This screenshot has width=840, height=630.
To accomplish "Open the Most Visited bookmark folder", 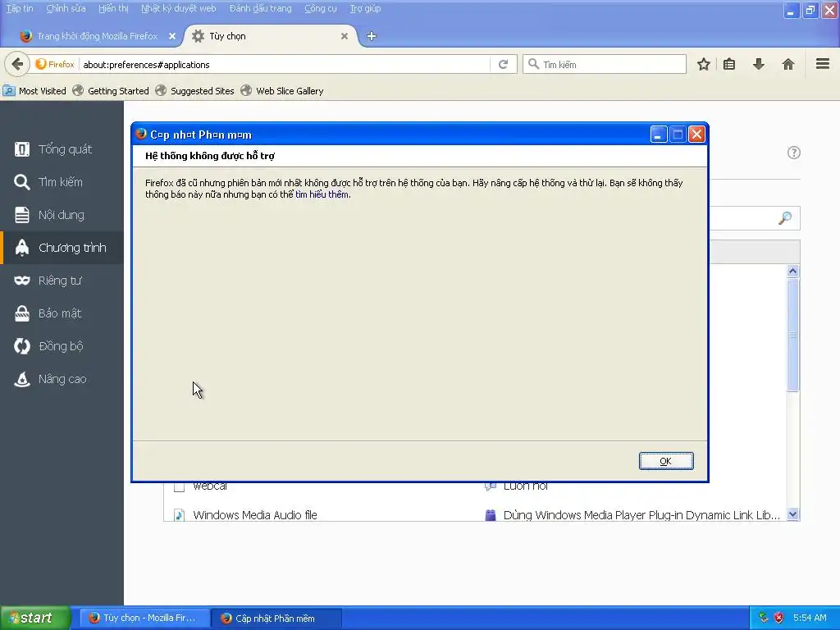I will pyautogui.click(x=34, y=90).
